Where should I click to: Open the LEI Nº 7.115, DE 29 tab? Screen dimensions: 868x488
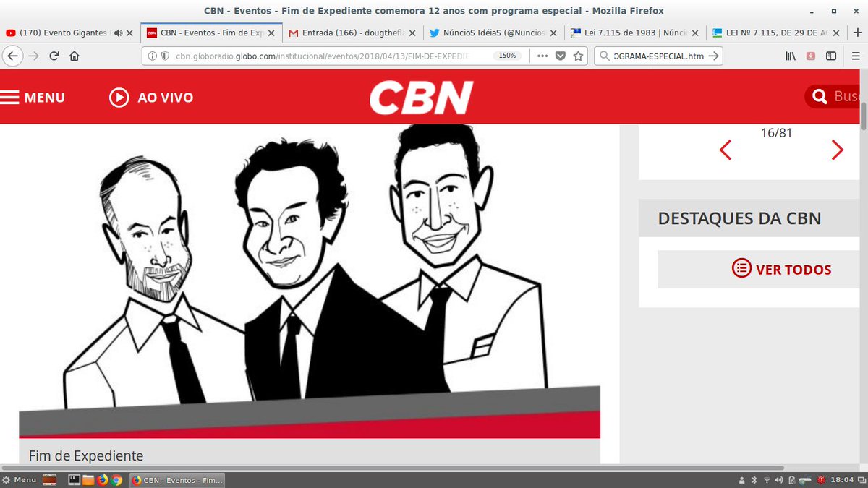[778, 33]
